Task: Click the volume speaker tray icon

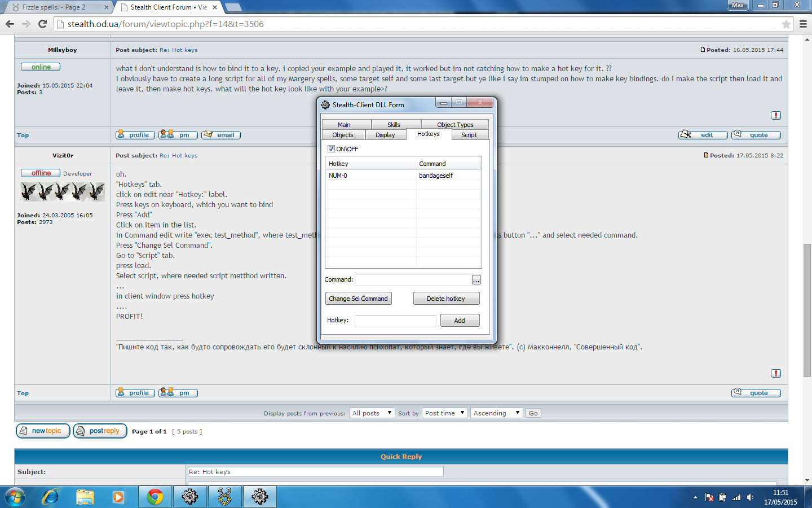Action: (x=750, y=497)
